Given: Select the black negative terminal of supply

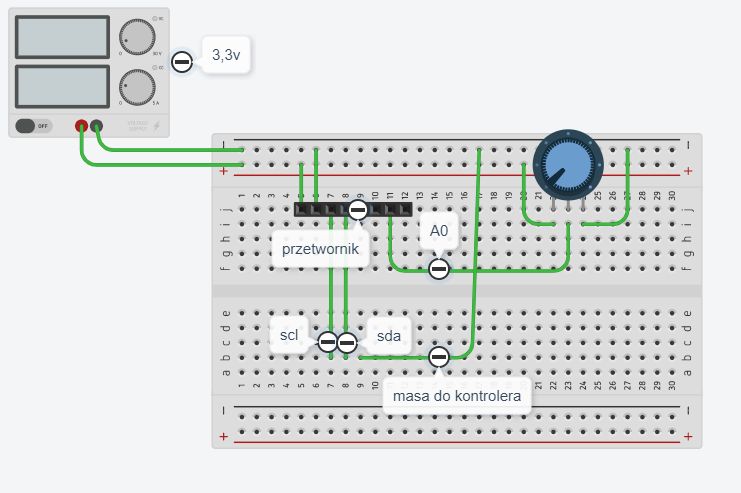Looking at the screenshot, I should (96, 126).
